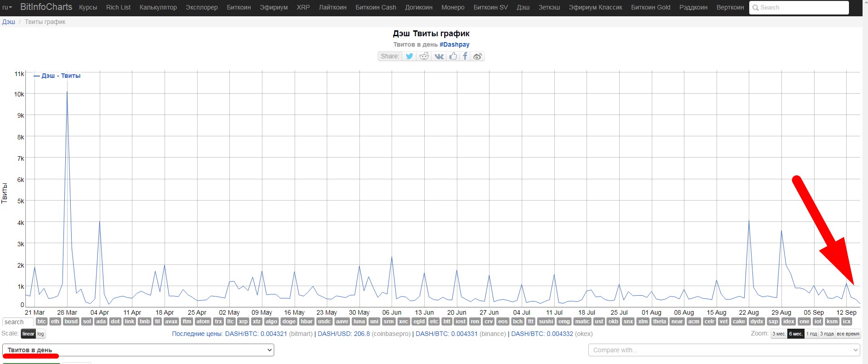Image resolution: width=868 pixels, height=364 pixels.
Task: Share the chart on Weibo
Action: click(x=477, y=56)
